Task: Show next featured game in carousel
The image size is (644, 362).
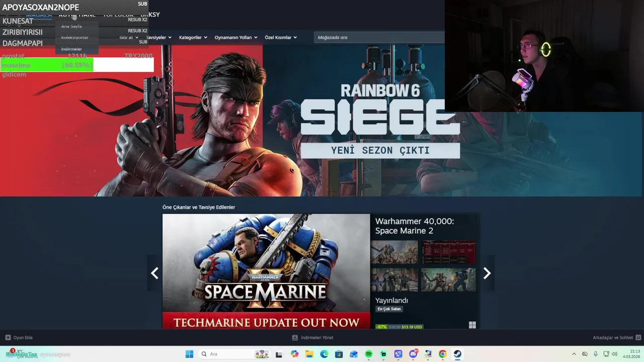Action: point(487,273)
